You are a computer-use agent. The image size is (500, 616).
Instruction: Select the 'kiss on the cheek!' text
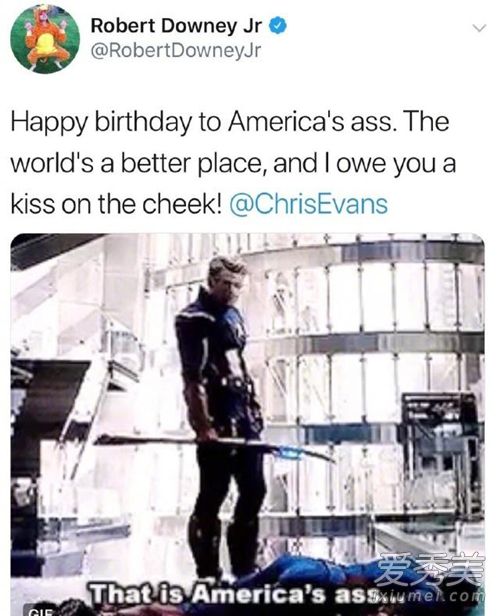coord(117,204)
